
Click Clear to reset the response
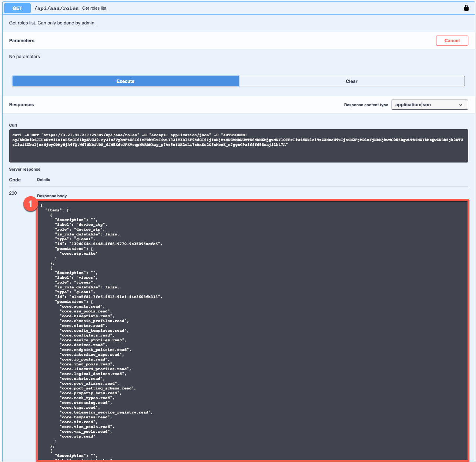(351, 81)
